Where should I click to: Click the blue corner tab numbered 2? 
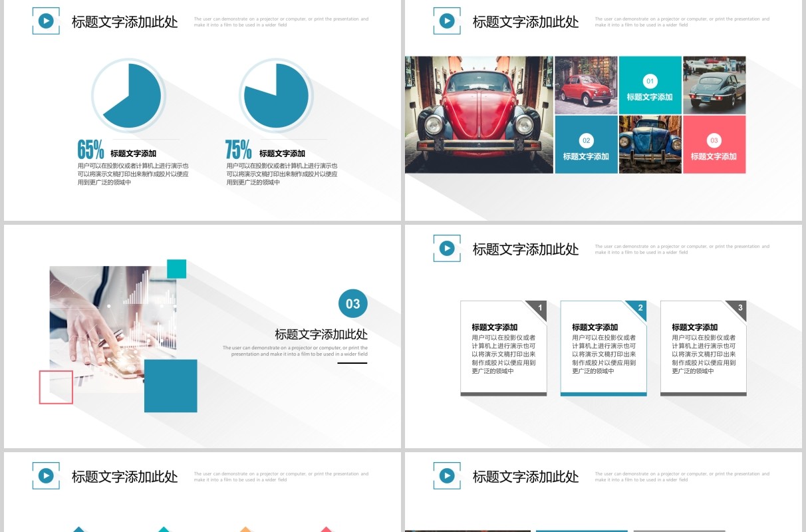point(636,312)
